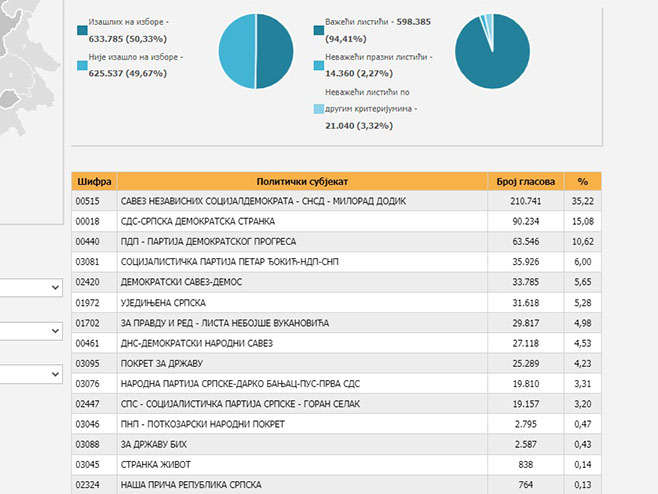This screenshot has height=494, width=658.
Task: Click the 'Број гласова' column header
Action: click(x=525, y=181)
